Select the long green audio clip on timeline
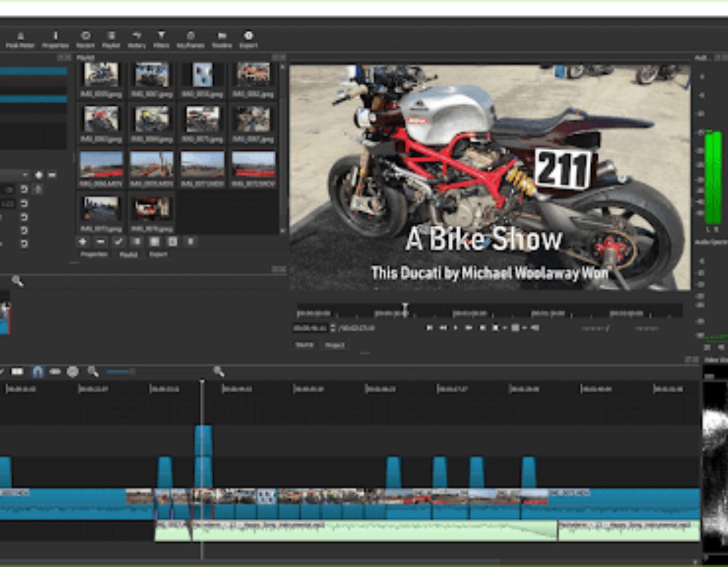Image resolution: width=728 pixels, height=567 pixels. tap(374, 531)
